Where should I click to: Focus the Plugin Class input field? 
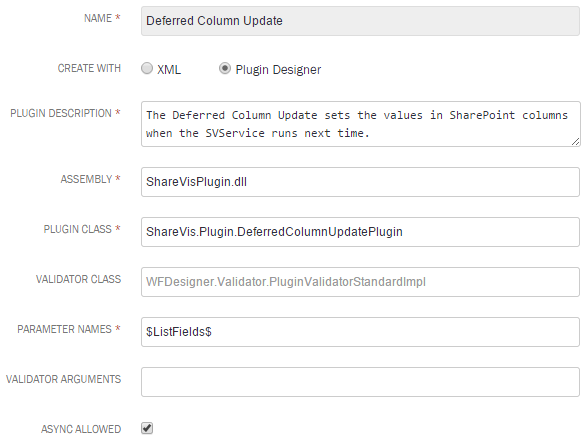(x=360, y=232)
